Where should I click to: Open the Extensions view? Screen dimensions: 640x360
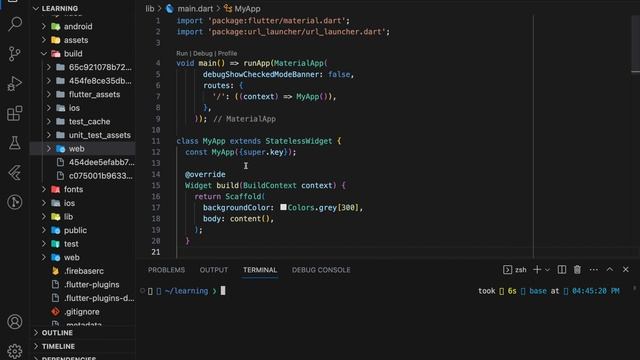tap(15, 113)
